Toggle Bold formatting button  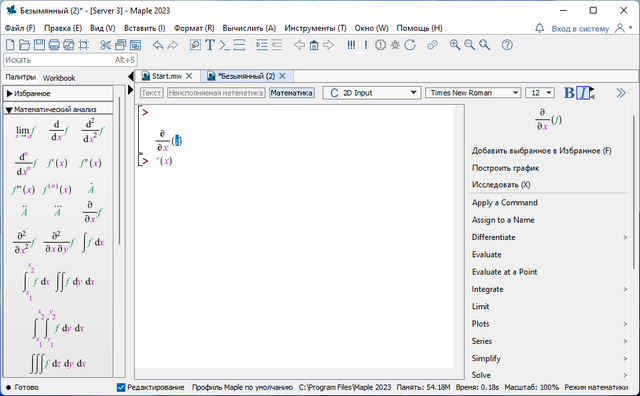(569, 93)
